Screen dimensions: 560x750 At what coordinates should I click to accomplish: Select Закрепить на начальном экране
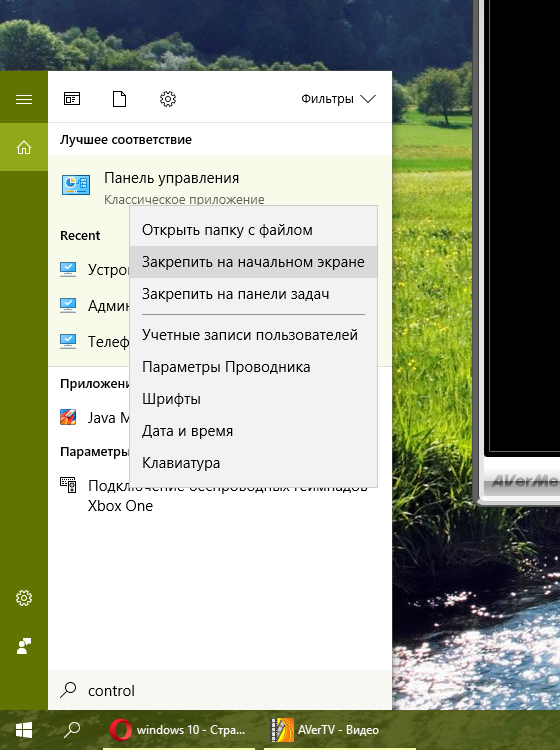[x=253, y=262]
